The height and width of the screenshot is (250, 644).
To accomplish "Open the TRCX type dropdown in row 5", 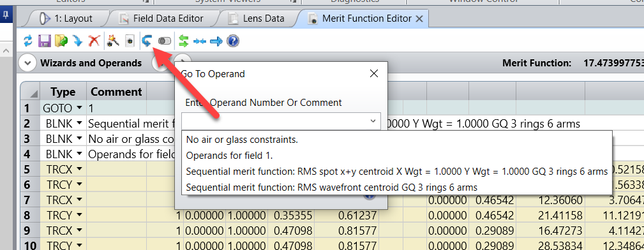I will click(79, 170).
